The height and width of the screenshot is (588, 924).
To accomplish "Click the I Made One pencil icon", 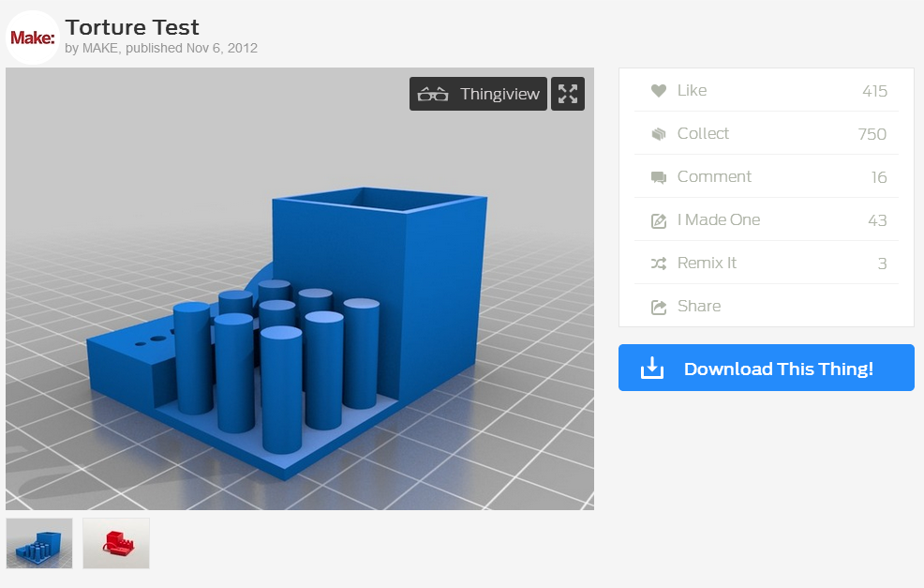I will (658, 220).
